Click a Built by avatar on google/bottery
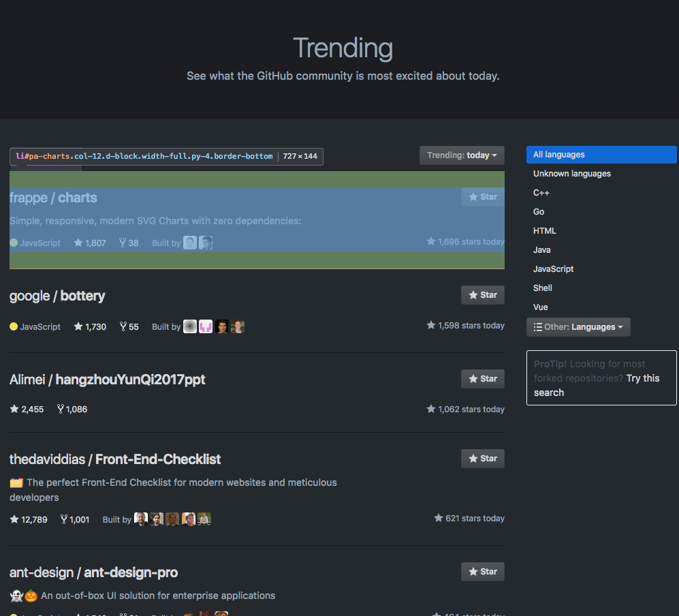This screenshot has width=679, height=616. click(x=189, y=326)
